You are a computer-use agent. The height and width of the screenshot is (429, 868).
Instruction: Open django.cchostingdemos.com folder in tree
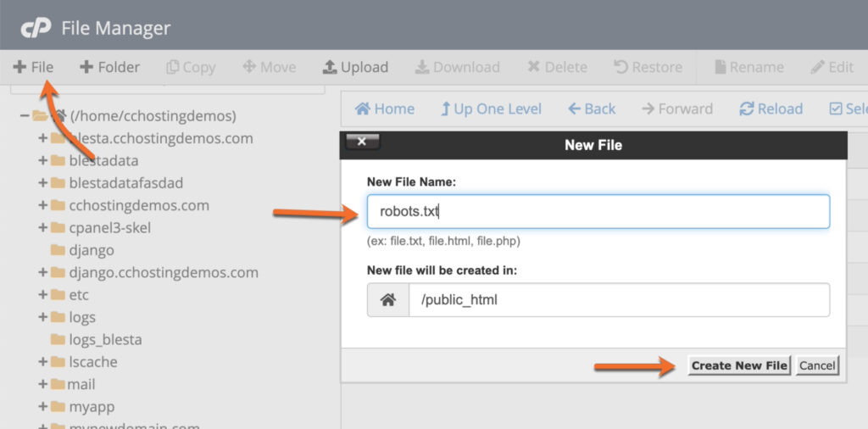[164, 272]
